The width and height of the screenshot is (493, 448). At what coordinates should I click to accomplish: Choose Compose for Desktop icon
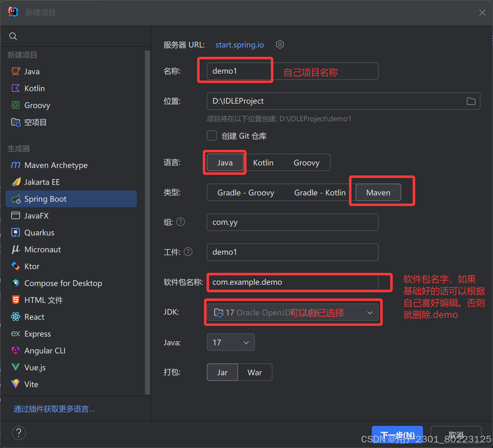tap(16, 283)
